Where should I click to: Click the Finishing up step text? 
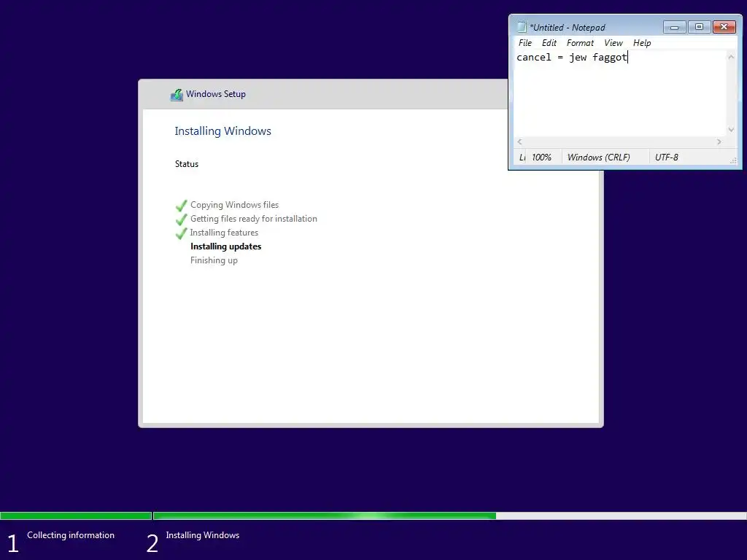(x=214, y=260)
